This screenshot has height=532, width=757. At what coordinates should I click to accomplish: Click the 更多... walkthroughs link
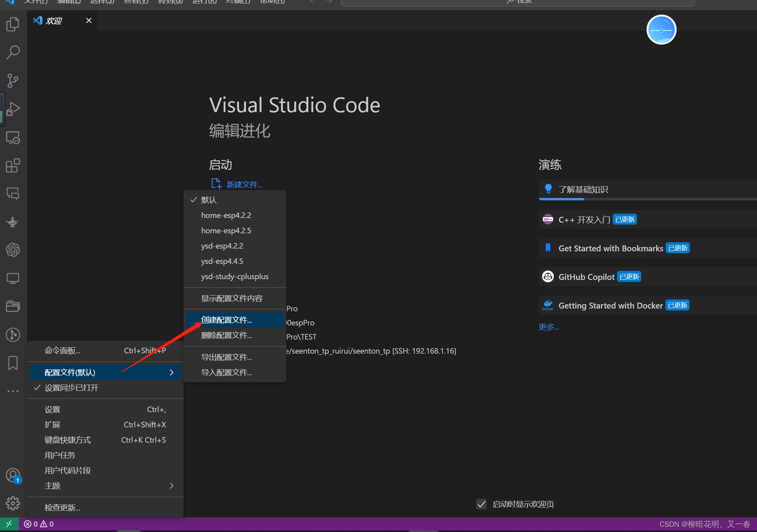pyautogui.click(x=548, y=327)
